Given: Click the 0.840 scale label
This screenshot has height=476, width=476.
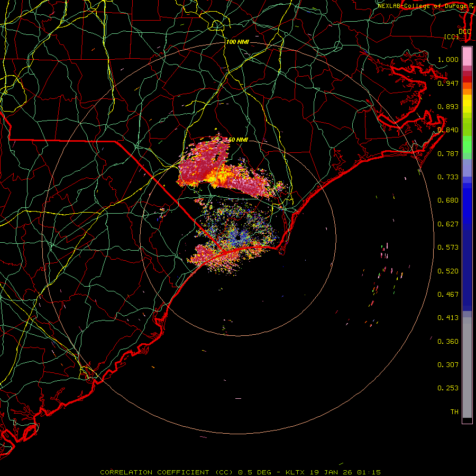Looking at the screenshot, I should point(448,130).
